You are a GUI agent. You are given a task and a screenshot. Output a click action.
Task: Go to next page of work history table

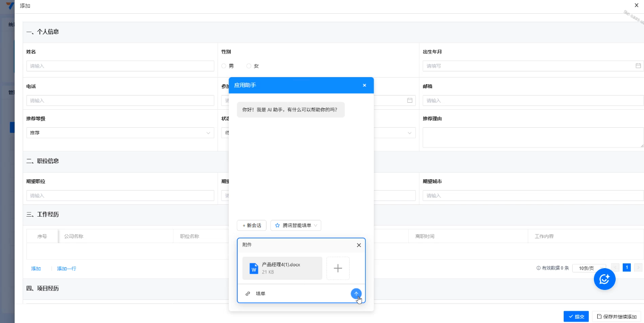click(638, 268)
